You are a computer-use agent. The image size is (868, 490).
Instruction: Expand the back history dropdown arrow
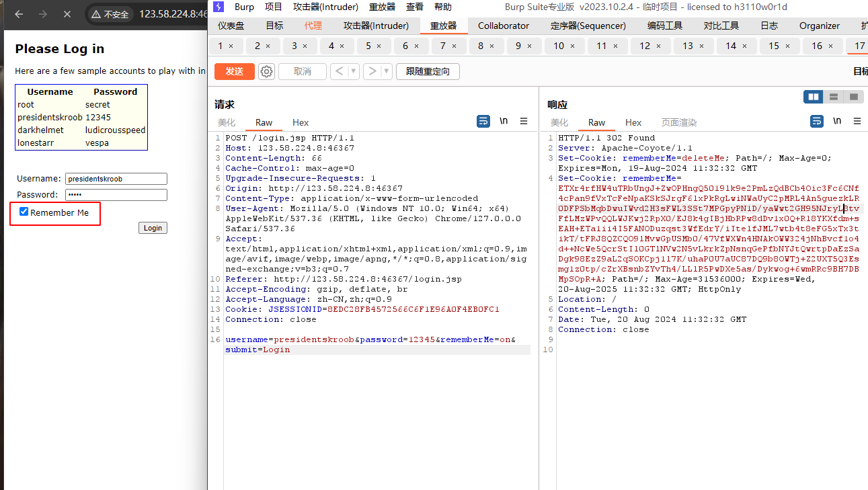354,72
